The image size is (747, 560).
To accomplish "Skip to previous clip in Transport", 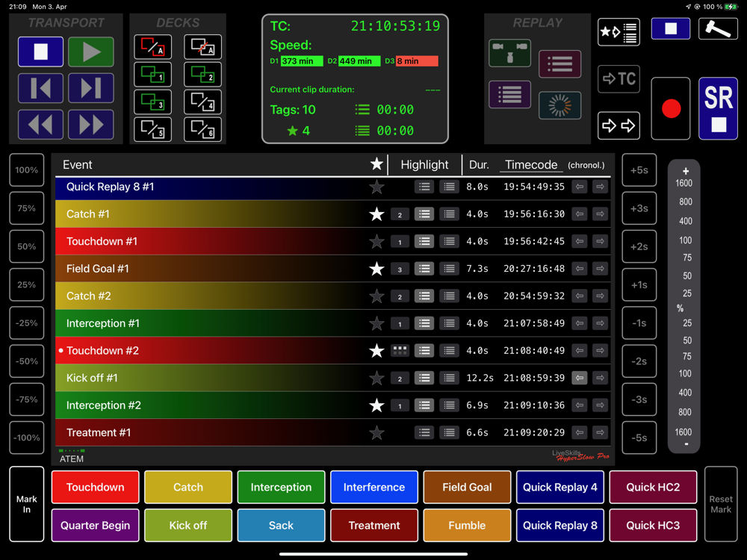I will click(x=40, y=88).
